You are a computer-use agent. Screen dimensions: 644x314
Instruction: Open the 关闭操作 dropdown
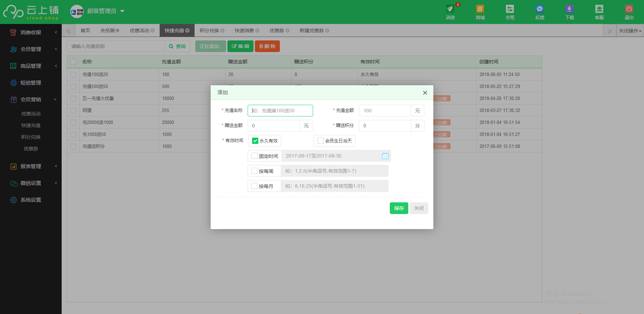click(630, 31)
